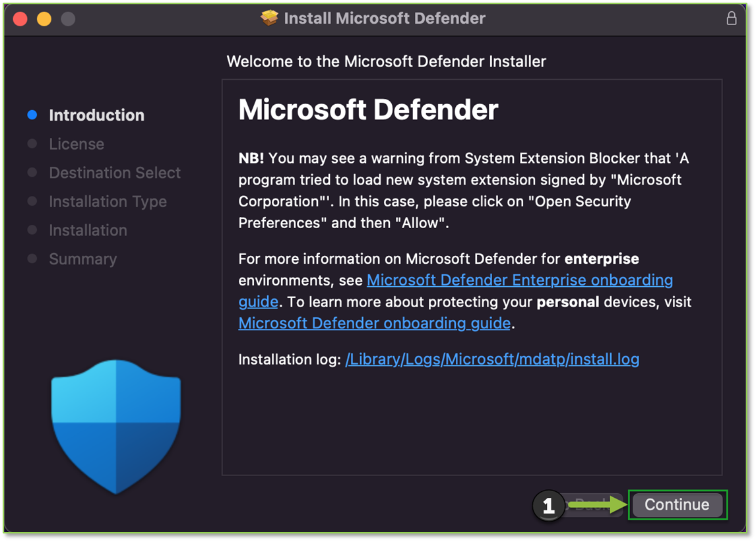756x542 pixels.
Task: Choose the Installation Type step
Action: (x=108, y=202)
